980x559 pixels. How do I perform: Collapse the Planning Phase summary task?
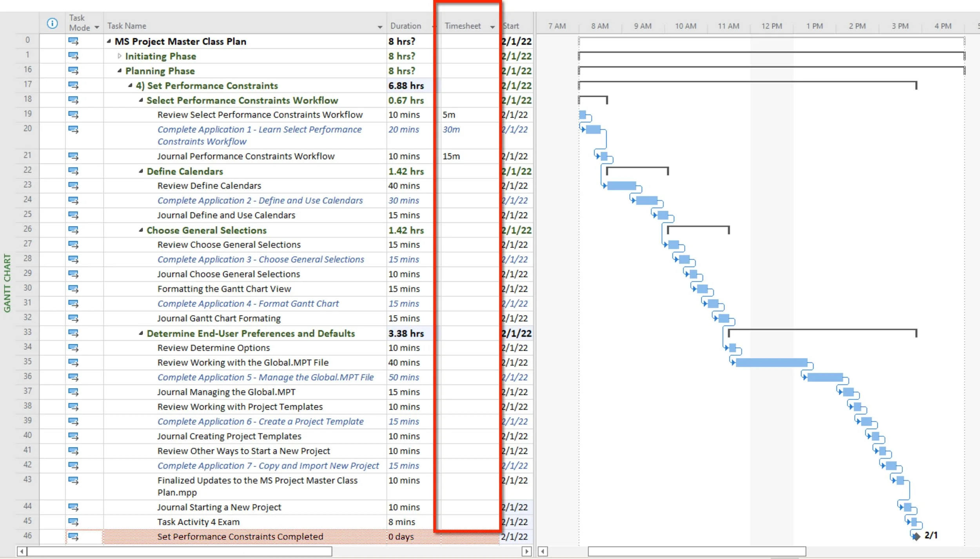pos(120,71)
